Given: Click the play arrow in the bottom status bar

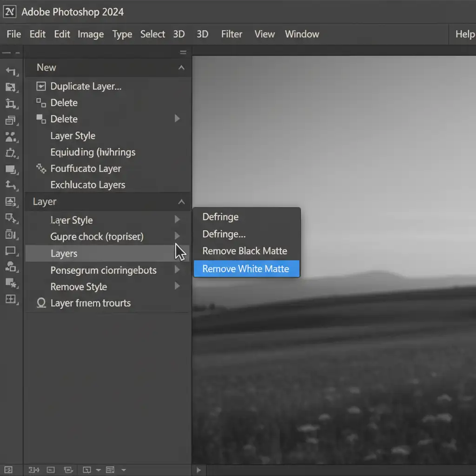Looking at the screenshot, I should click(x=198, y=470).
